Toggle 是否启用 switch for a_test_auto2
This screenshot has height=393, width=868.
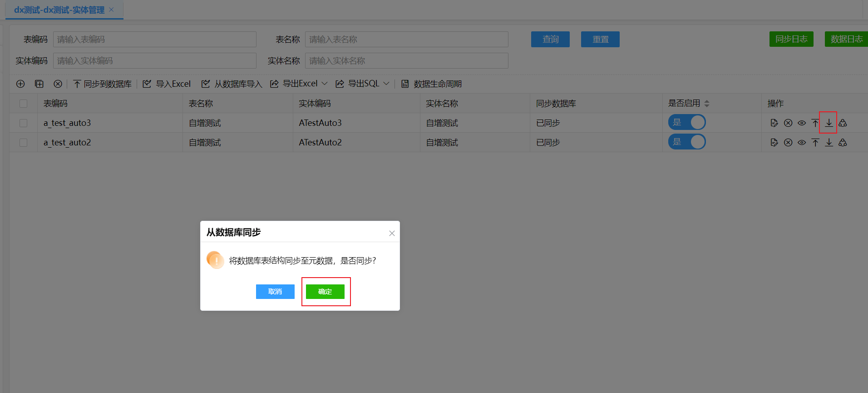click(687, 142)
